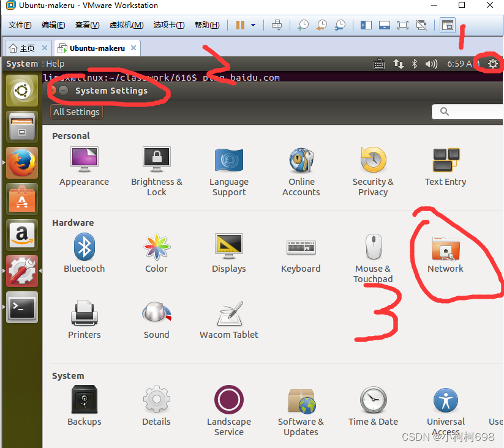Open the Ubuntu session power menu
The width and height of the screenshot is (504, 448).
click(493, 64)
